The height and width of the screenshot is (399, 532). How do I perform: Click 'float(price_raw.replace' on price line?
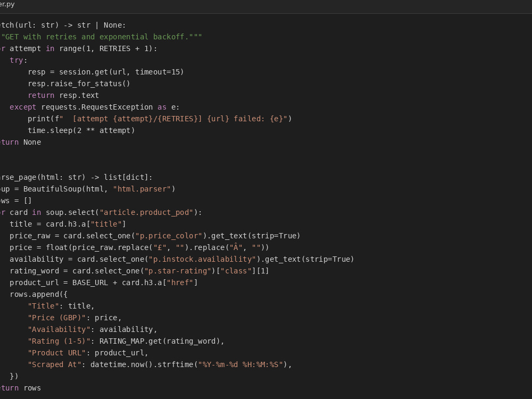[97, 247]
